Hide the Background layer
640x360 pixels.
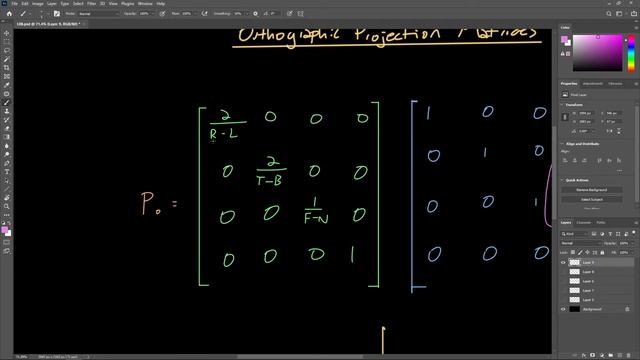[563, 309]
